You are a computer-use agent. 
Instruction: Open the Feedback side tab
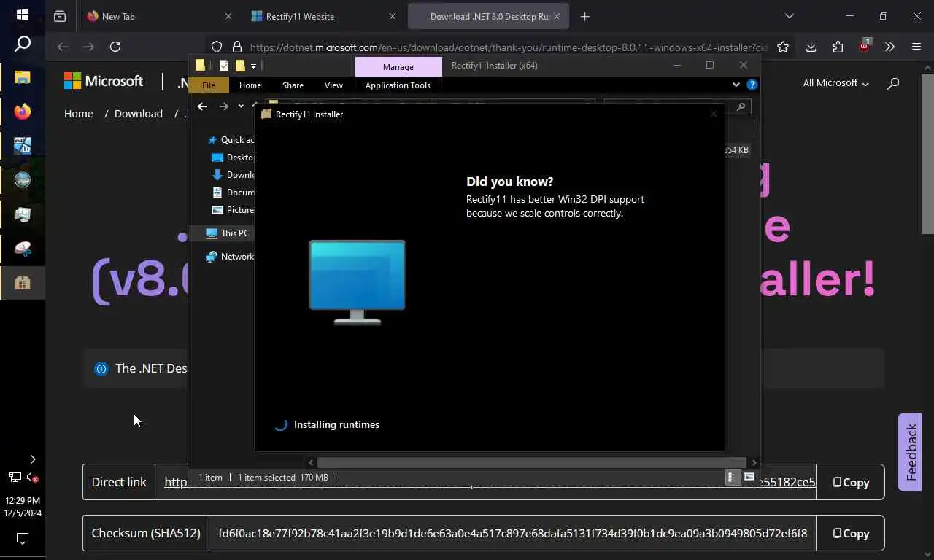pyautogui.click(x=910, y=452)
